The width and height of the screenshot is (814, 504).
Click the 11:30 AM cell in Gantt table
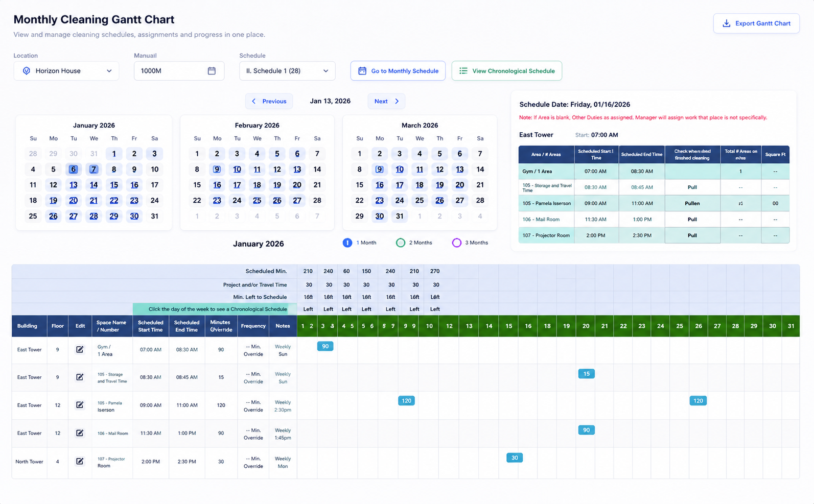pyautogui.click(x=151, y=433)
